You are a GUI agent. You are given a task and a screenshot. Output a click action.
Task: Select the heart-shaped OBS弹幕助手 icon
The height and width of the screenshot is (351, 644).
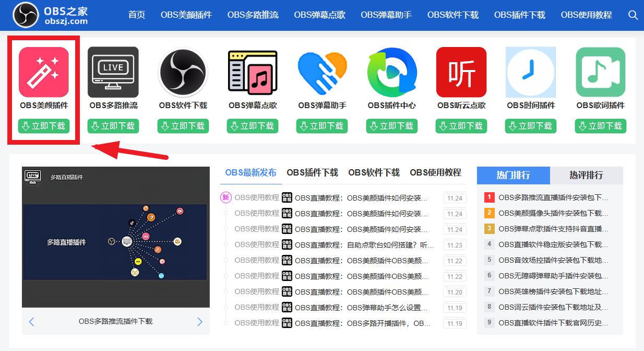pyautogui.click(x=322, y=72)
